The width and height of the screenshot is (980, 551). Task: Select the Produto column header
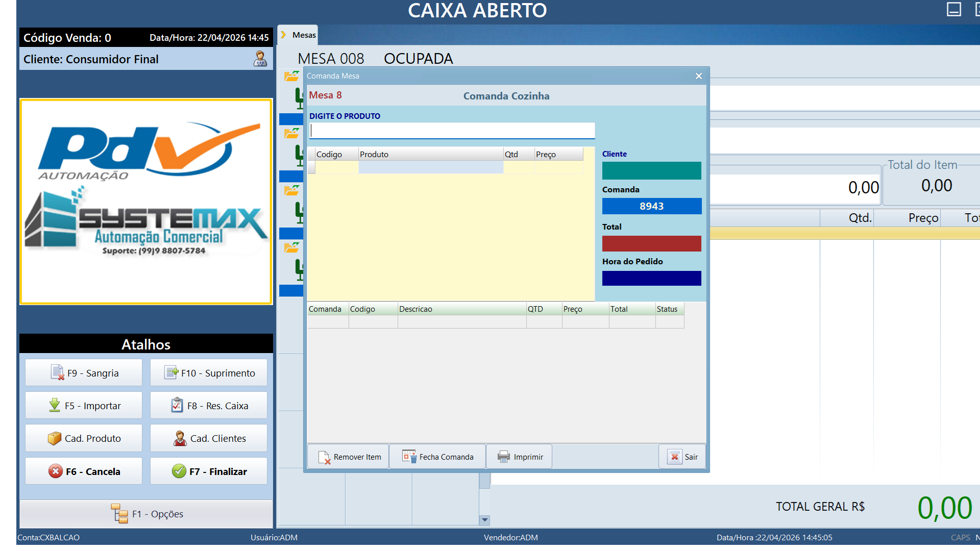coord(431,154)
